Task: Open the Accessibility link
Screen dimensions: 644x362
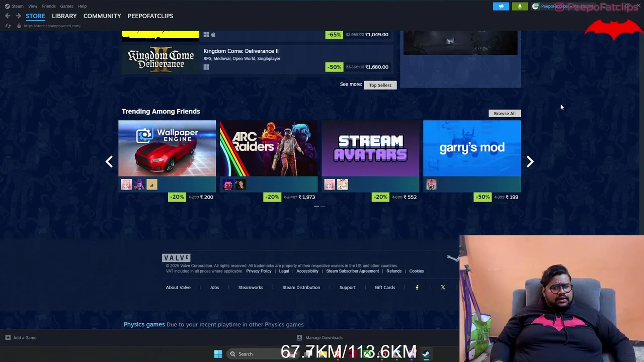Action: click(x=307, y=271)
